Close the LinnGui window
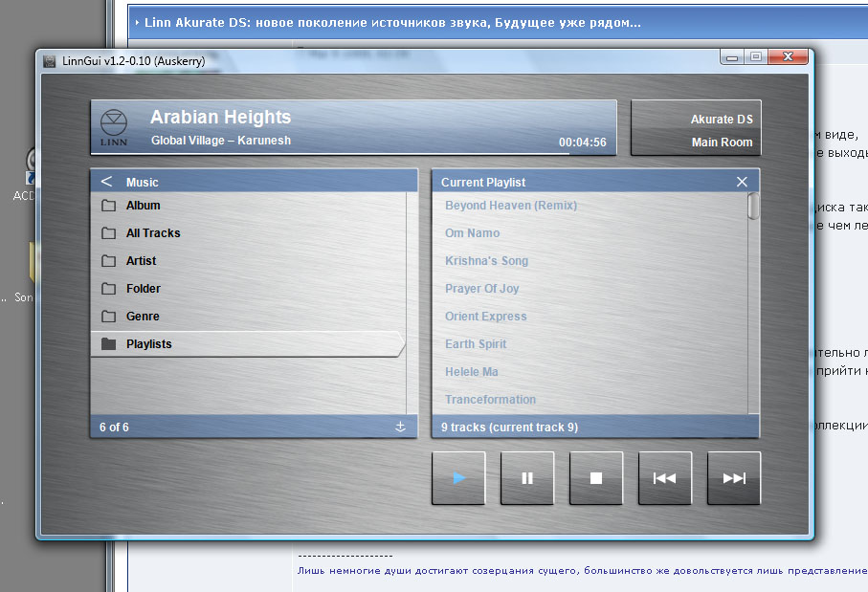The image size is (868, 592). 789,57
